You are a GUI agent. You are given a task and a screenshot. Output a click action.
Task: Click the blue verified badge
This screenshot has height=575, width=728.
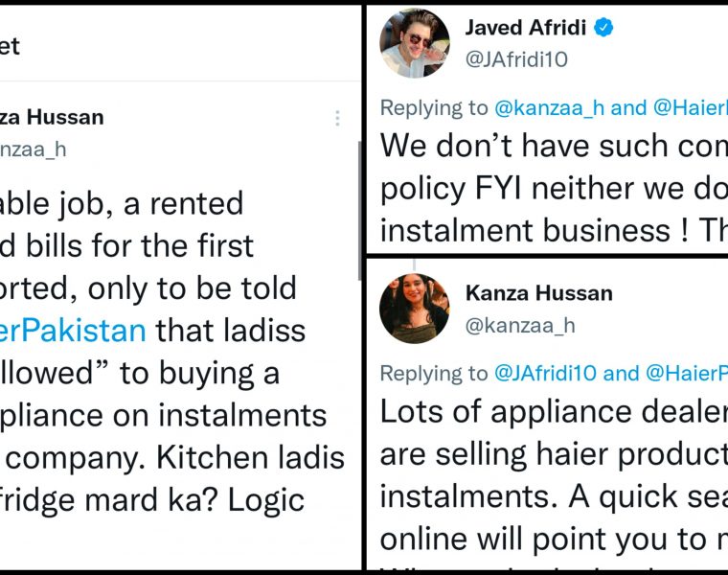click(x=603, y=28)
